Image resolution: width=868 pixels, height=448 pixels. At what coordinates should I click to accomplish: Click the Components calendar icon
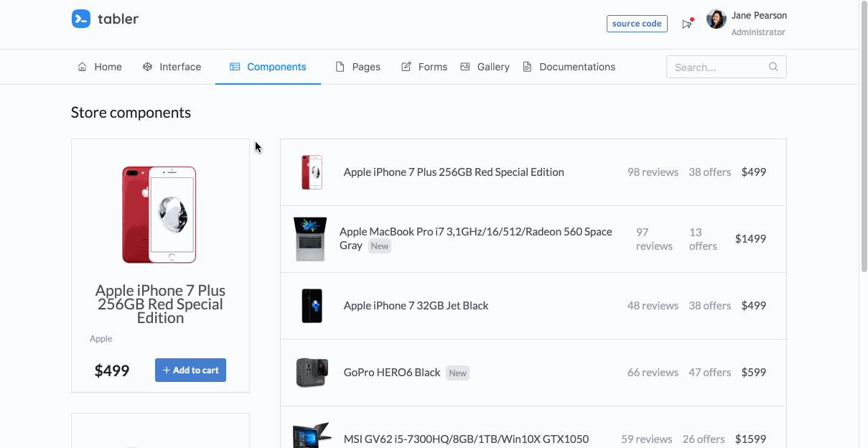tap(235, 67)
